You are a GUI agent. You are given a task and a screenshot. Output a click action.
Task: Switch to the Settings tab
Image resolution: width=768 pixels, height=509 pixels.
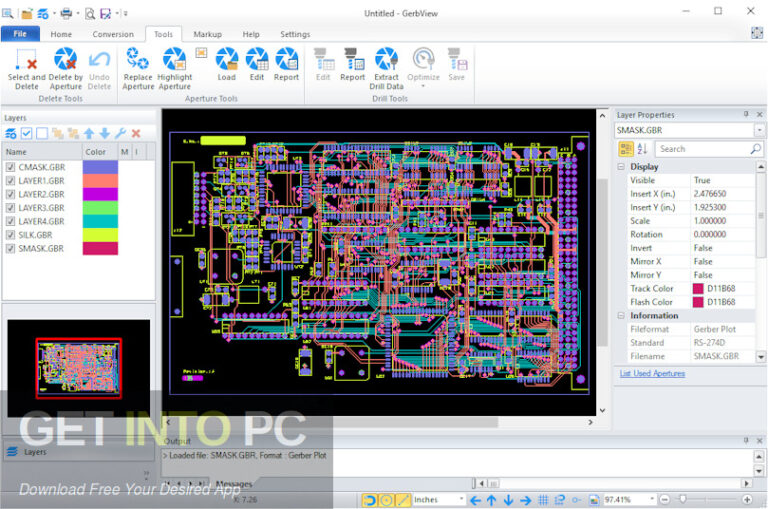(x=295, y=34)
